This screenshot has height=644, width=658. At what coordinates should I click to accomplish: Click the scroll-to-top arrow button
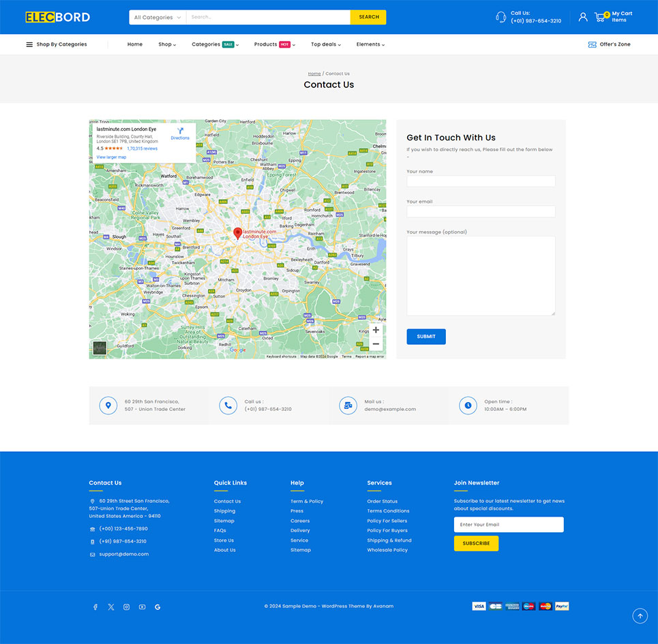tap(640, 616)
